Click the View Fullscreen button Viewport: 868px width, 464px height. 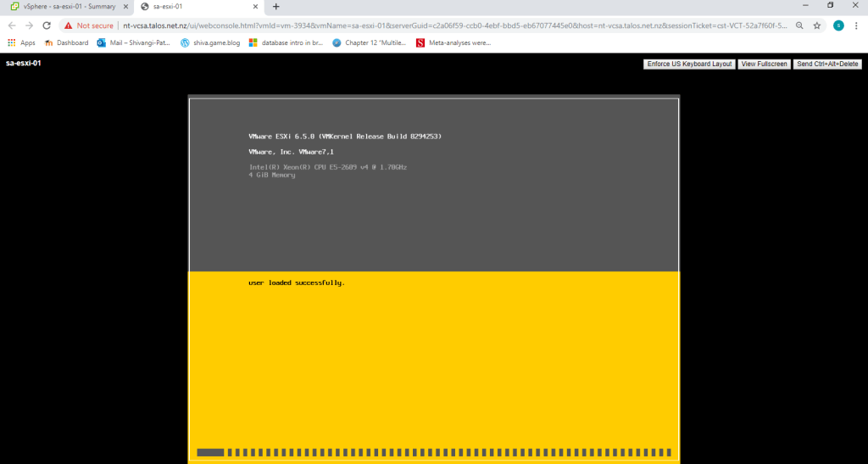click(x=764, y=64)
